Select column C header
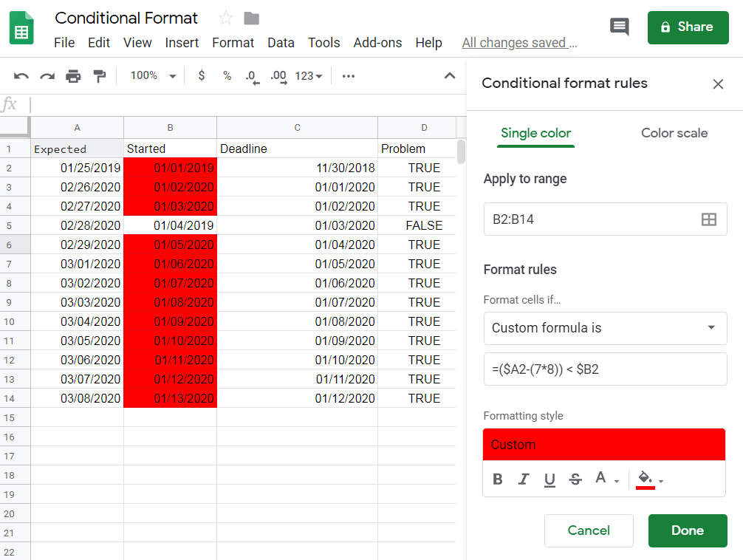The image size is (743, 560). coord(297,128)
